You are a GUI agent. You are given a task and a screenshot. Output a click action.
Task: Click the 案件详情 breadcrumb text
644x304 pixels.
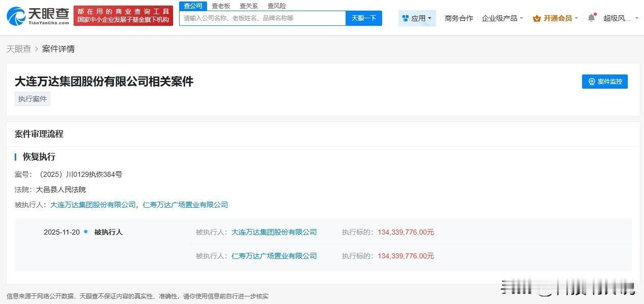pyautogui.click(x=58, y=49)
